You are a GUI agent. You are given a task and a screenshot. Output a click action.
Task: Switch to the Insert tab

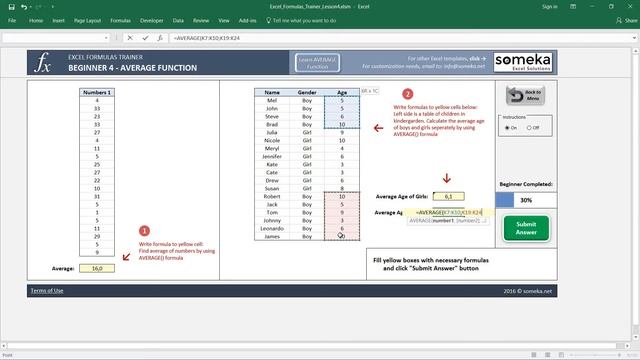(x=58, y=20)
